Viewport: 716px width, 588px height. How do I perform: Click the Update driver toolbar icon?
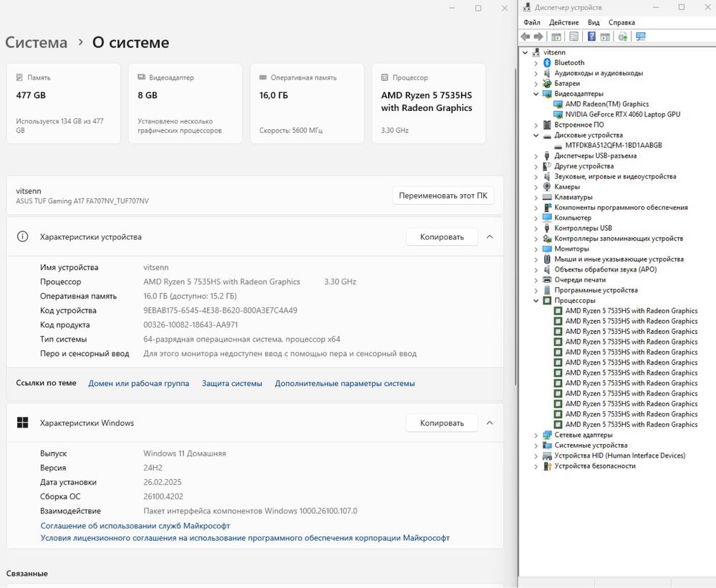tap(622, 37)
